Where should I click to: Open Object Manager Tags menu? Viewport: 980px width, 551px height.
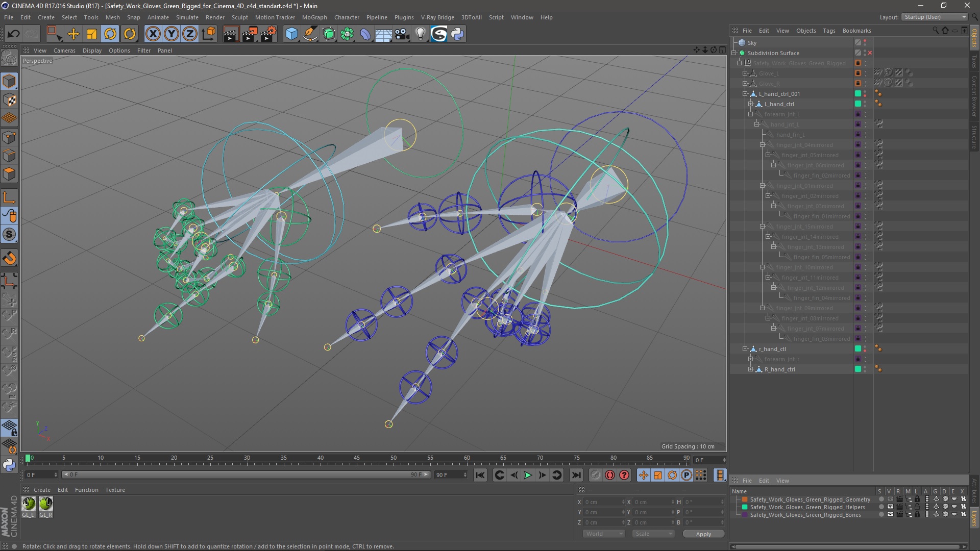click(x=829, y=31)
